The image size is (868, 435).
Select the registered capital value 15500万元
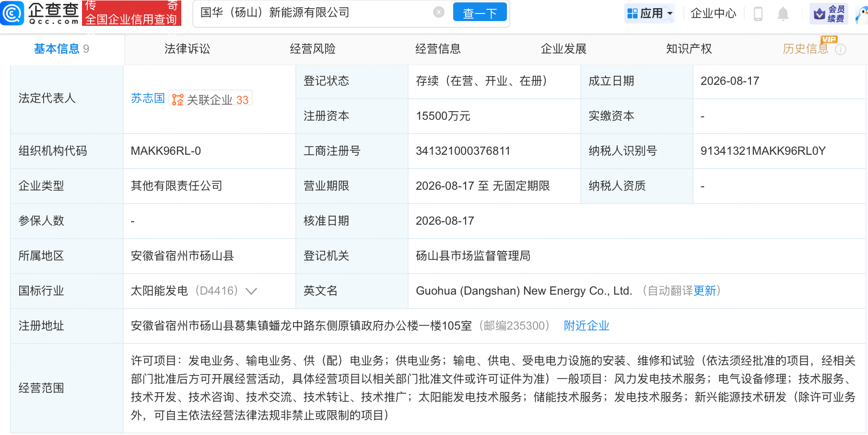(x=443, y=116)
